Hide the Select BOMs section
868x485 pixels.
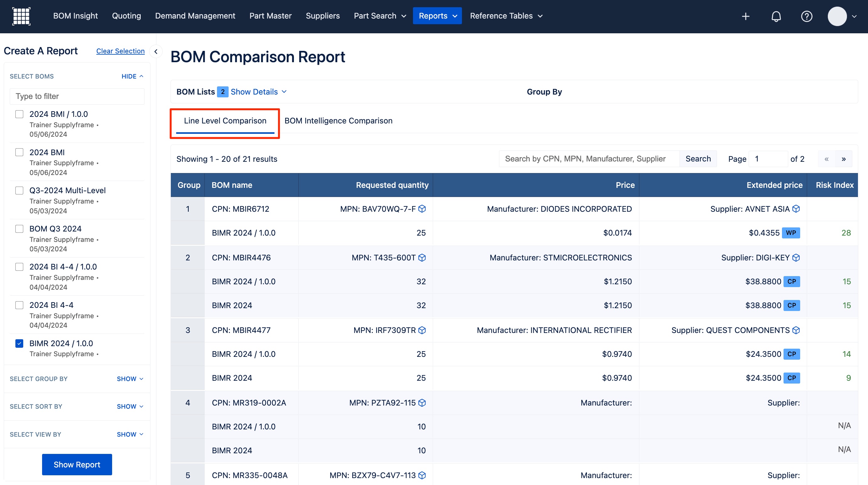coord(133,77)
